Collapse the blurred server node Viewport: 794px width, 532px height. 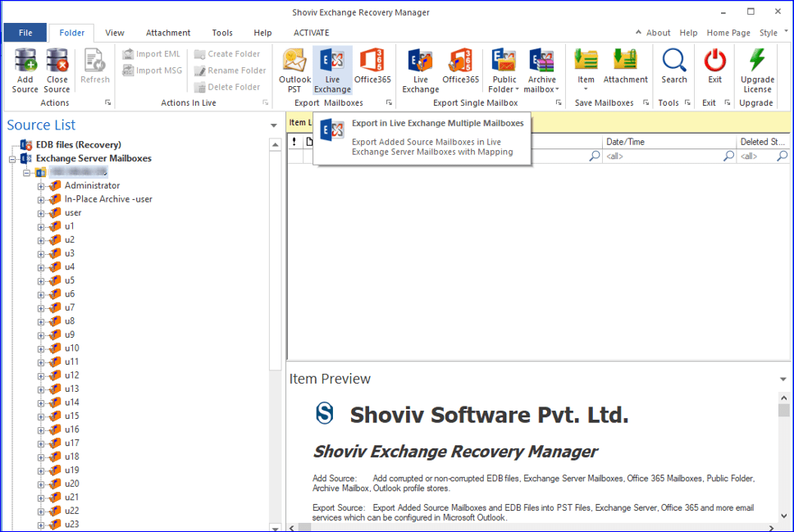click(26, 173)
